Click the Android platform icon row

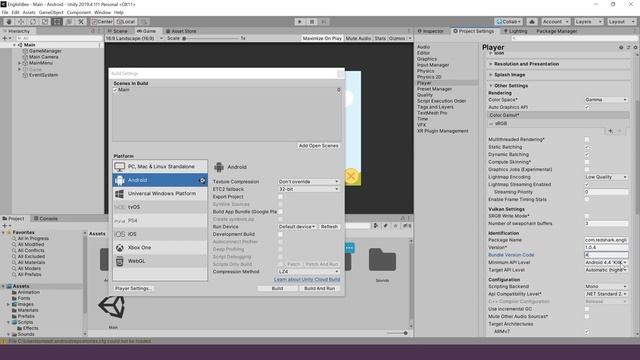coord(160,180)
